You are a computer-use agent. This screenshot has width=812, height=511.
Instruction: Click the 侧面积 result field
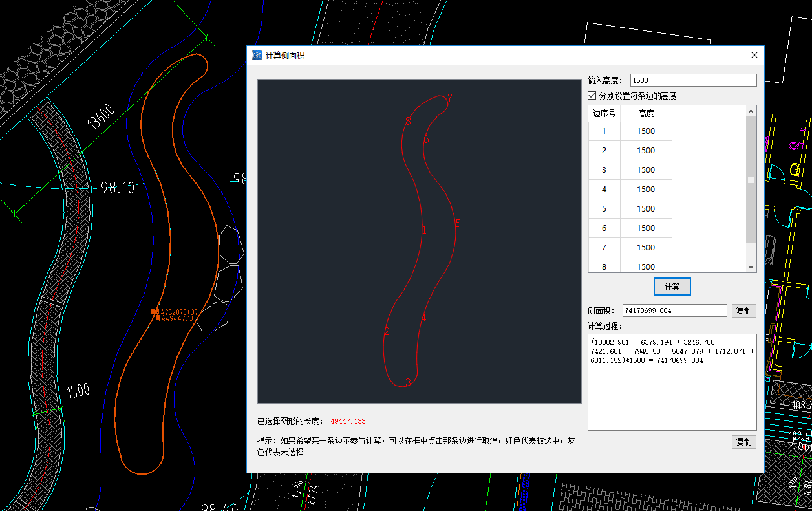674,310
